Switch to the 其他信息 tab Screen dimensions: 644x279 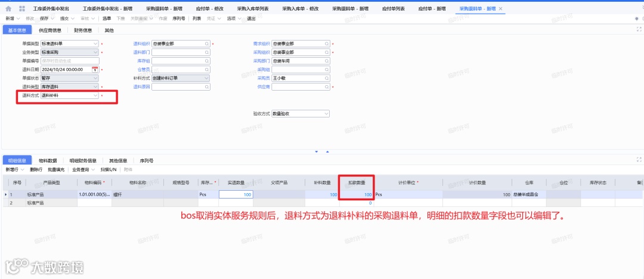[x=118, y=160]
